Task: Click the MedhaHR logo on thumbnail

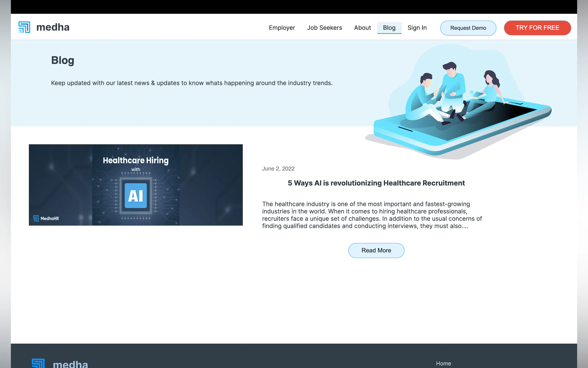Action: [46, 218]
